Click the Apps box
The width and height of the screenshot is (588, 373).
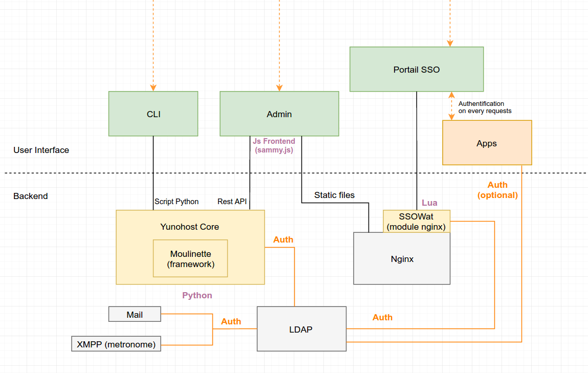click(487, 142)
